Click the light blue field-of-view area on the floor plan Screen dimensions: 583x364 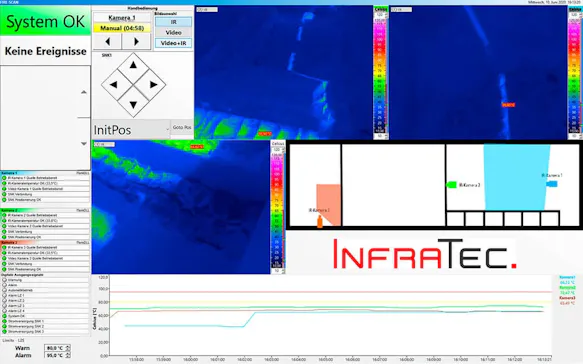(x=516, y=178)
